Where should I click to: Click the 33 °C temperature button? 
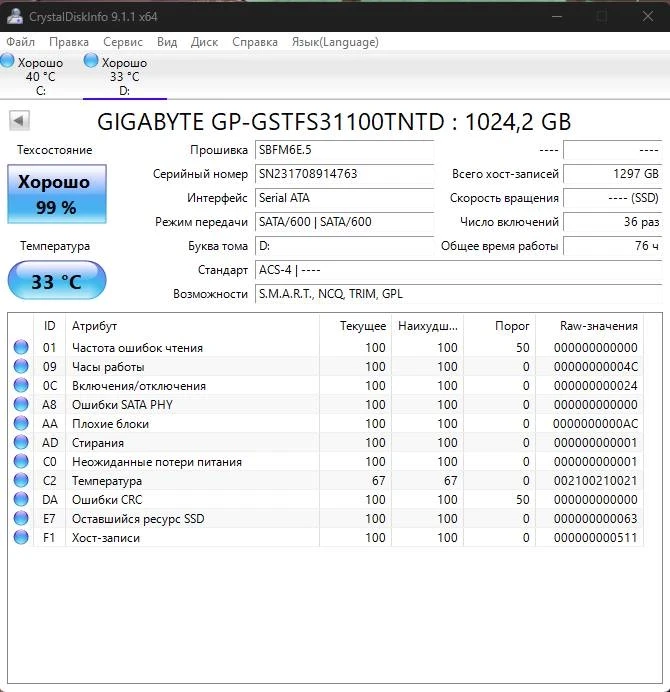tap(57, 280)
